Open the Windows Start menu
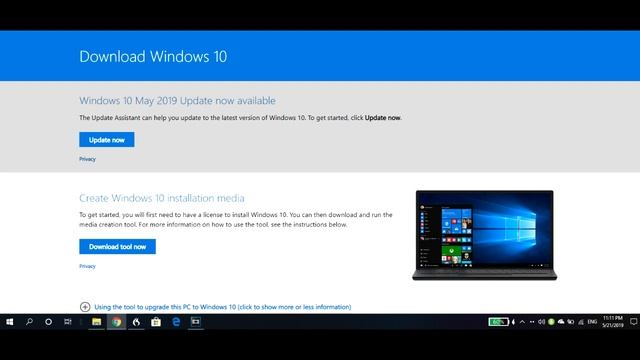 point(10,322)
